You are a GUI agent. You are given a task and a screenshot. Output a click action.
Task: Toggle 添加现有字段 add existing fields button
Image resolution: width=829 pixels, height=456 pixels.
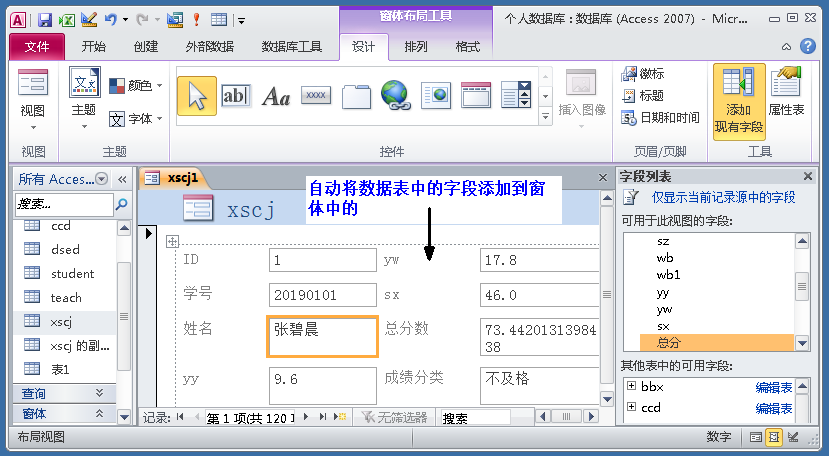pyautogui.click(x=739, y=102)
